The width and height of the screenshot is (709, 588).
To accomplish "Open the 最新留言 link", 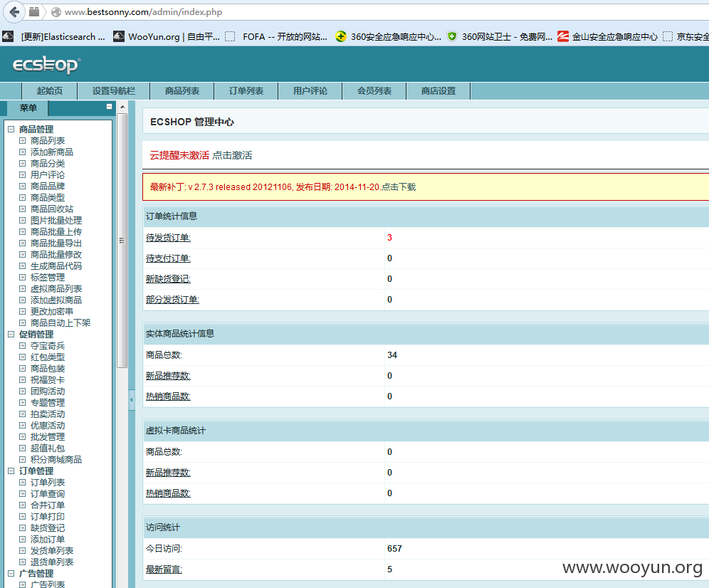I will coord(164,569).
